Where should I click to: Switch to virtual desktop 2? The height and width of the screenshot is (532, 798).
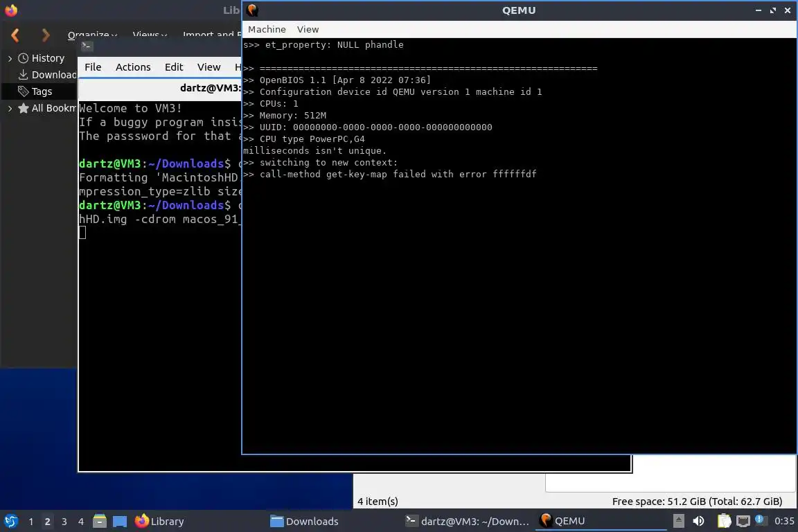coord(47,522)
